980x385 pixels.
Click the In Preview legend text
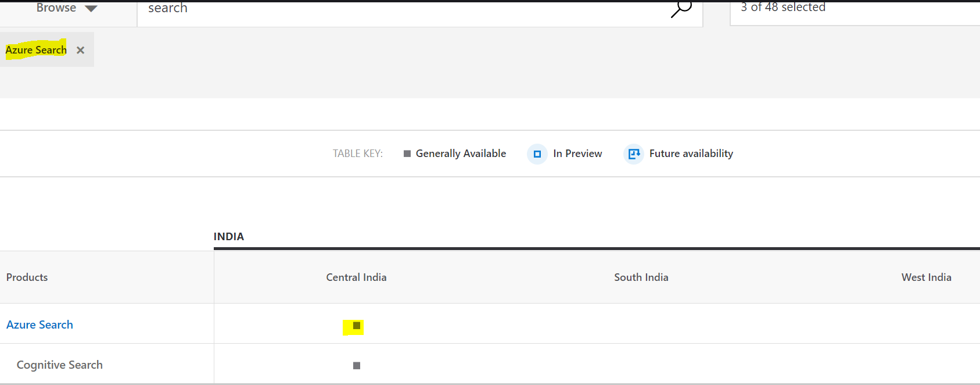(x=577, y=154)
